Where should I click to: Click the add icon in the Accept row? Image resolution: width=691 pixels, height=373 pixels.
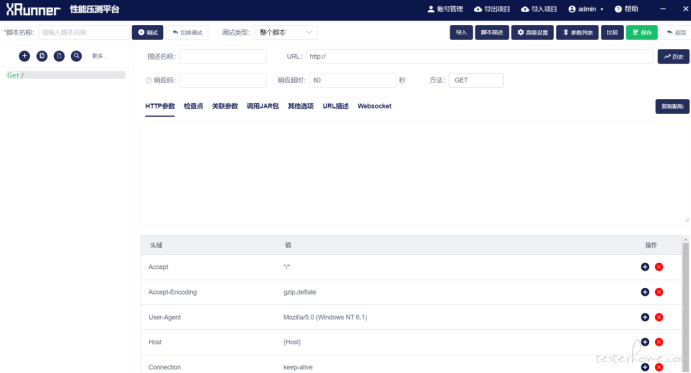coord(645,267)
